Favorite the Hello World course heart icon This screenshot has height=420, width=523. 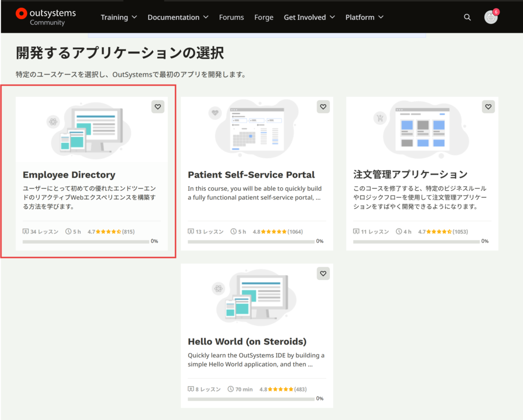point(323,274)
